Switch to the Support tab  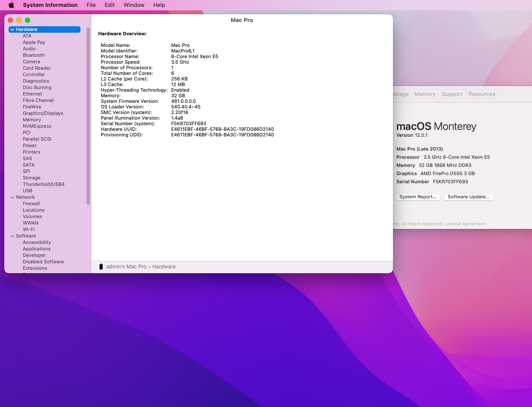[x=452, y=94]
